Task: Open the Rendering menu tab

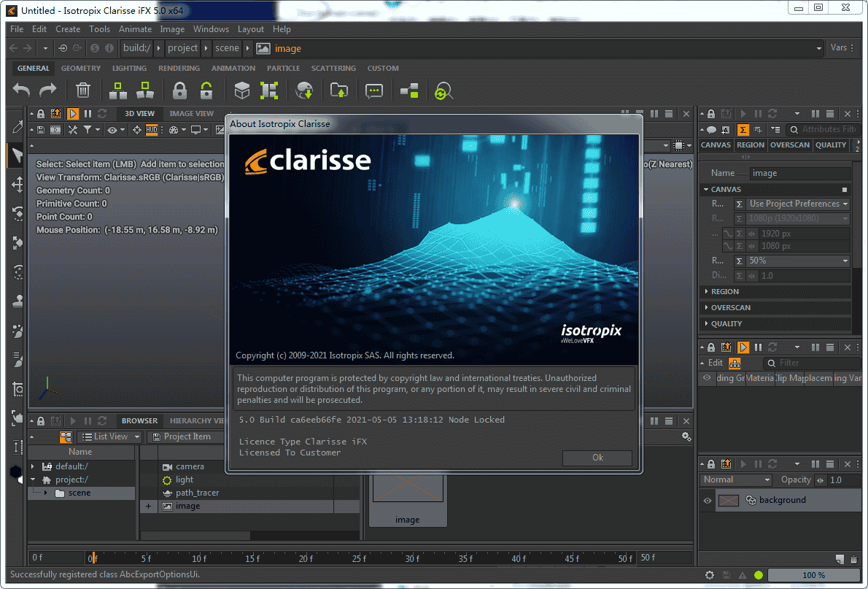Action: (178, 68)
